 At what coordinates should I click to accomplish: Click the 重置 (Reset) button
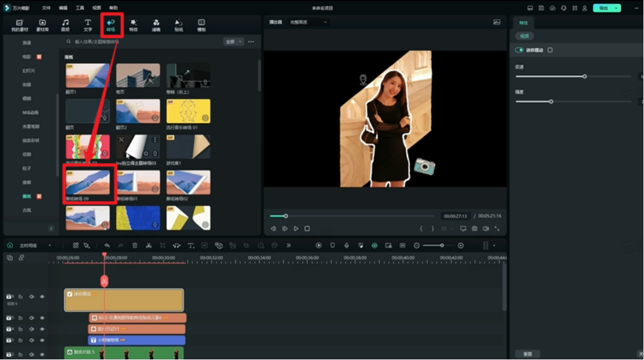pos(527,354)
